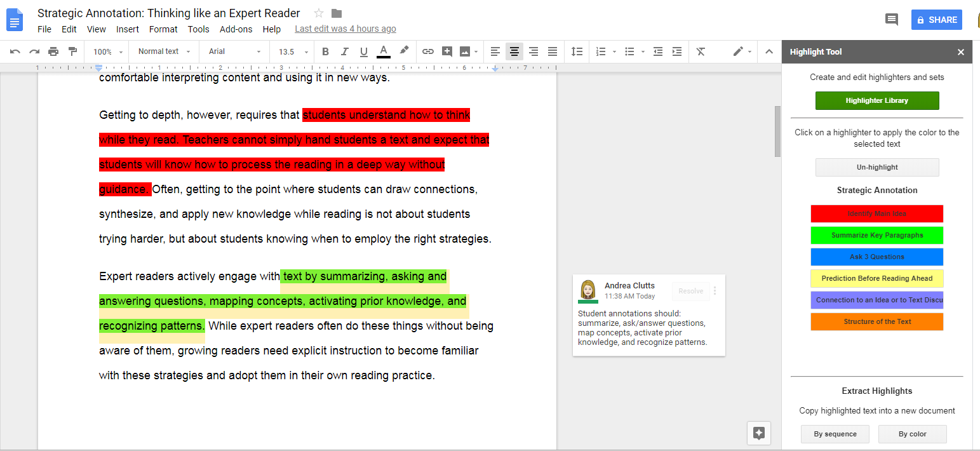Open comment history from the top bar
Viewport: 980px width, 451px height.
pyautogui.click(x=891, y=19)
